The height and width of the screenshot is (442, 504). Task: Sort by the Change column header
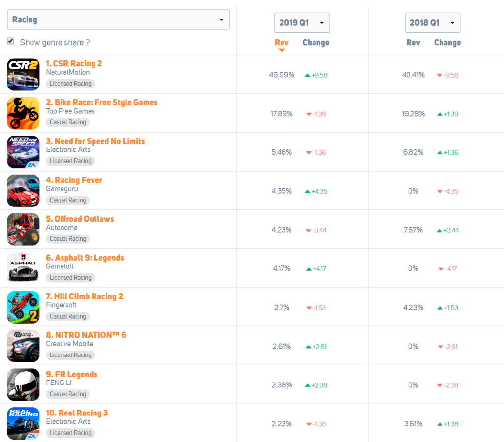pyautogui.click(x=315, y=43)
